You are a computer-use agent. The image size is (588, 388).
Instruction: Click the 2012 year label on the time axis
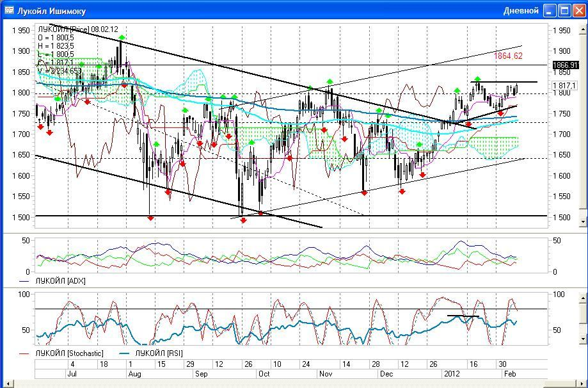point(452,374)
